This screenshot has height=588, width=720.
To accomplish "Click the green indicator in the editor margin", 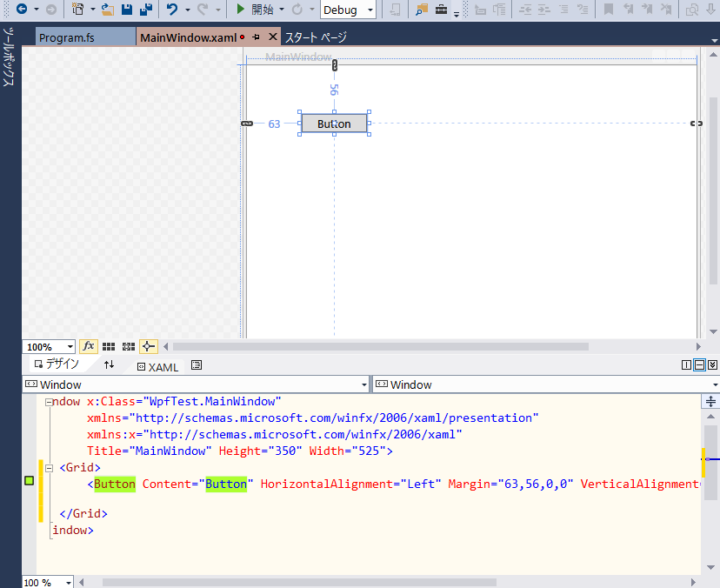I will tap(29, 480).
